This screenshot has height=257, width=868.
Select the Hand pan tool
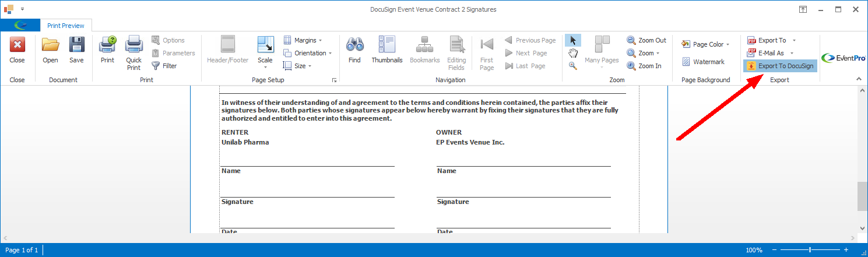tap(572, 53)
